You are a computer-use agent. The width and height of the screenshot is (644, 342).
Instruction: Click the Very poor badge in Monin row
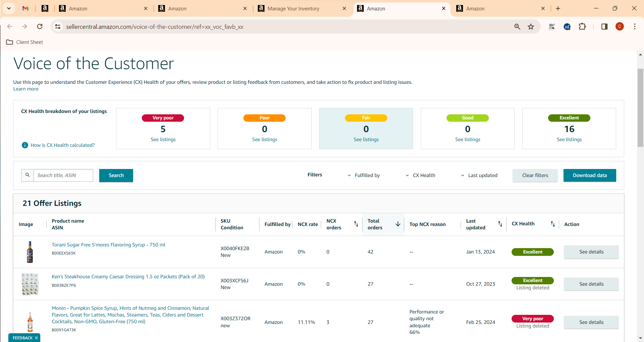point(532,319)
